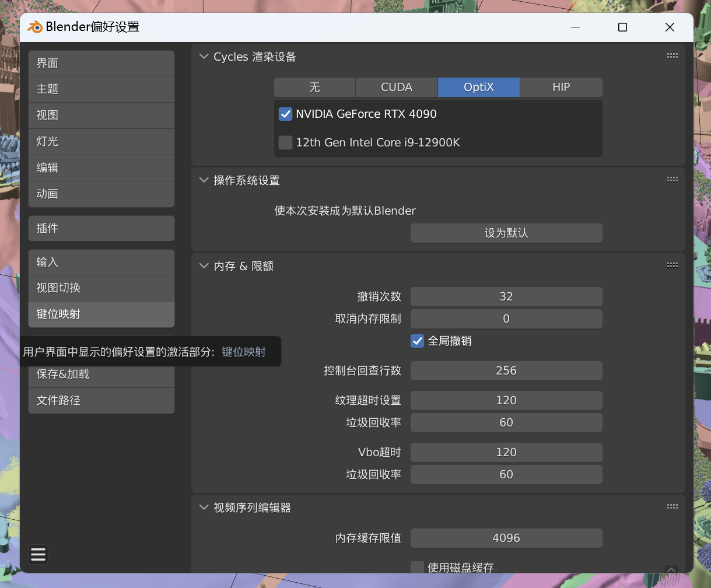Select 无 compute device type
Viewport: 711px width, 588px height.
tap(315, 87)
